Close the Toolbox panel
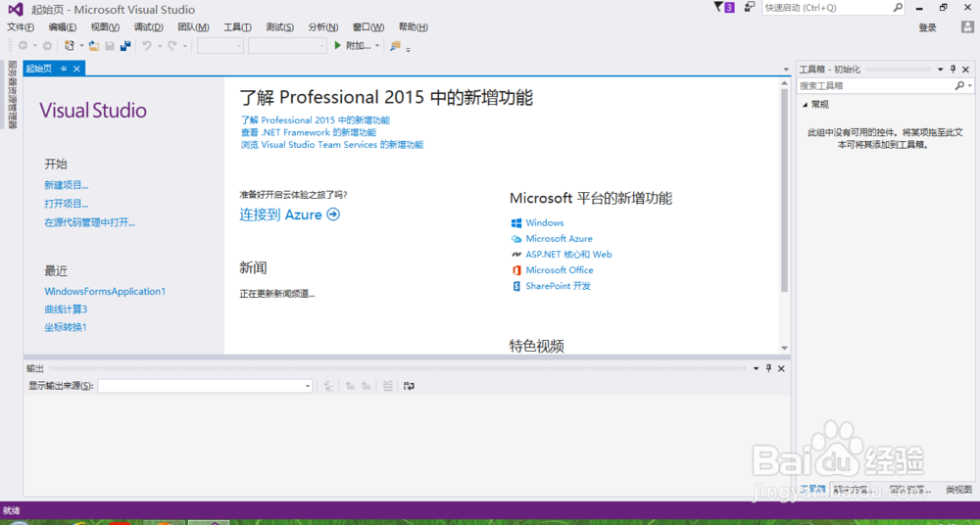The image size is (980, 525). (965, 70)
